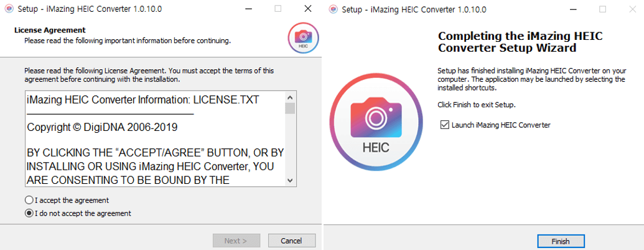Cancel the License Agreement setup
The width and height of the screenshot is (644, 250).
point(292,241)
